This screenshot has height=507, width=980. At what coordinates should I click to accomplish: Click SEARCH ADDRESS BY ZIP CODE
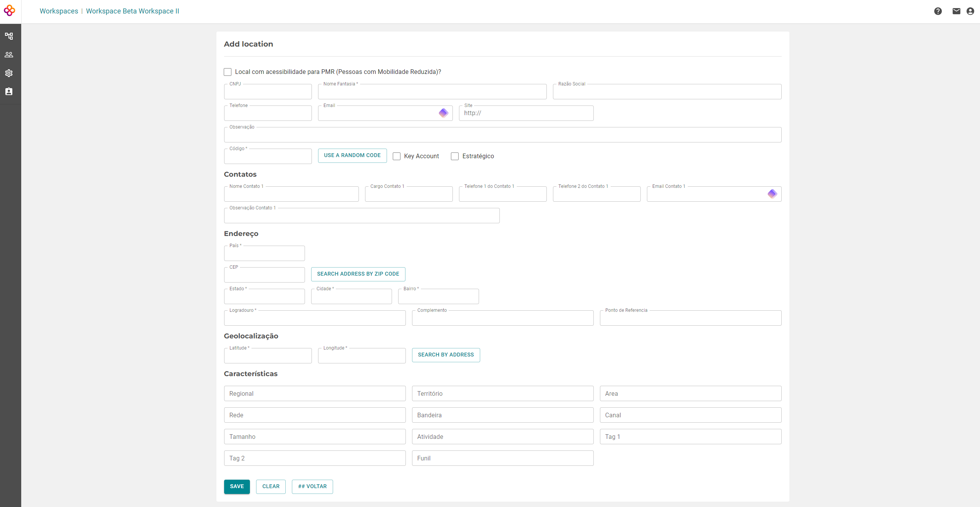(358, 274)
